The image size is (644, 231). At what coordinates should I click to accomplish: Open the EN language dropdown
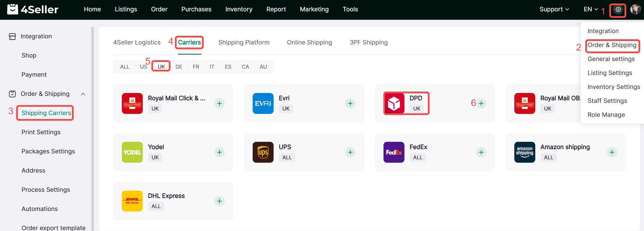coord(591,9)
